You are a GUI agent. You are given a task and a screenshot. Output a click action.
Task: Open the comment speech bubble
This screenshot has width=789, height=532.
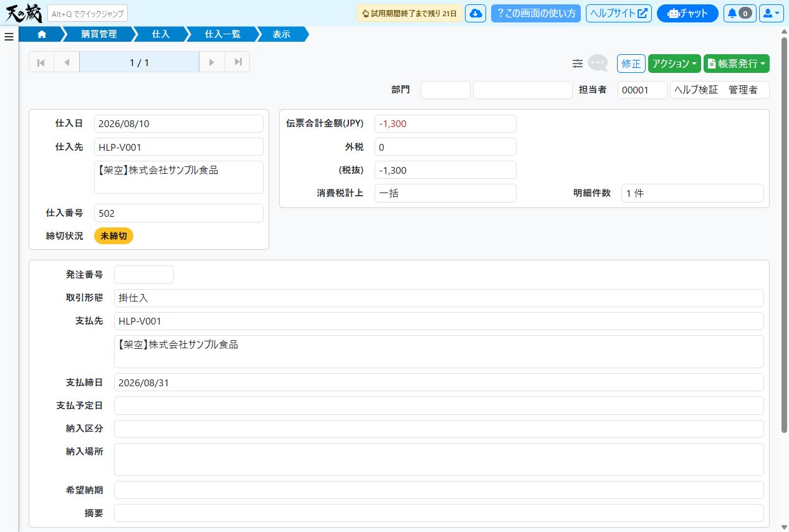click(598, 63)
